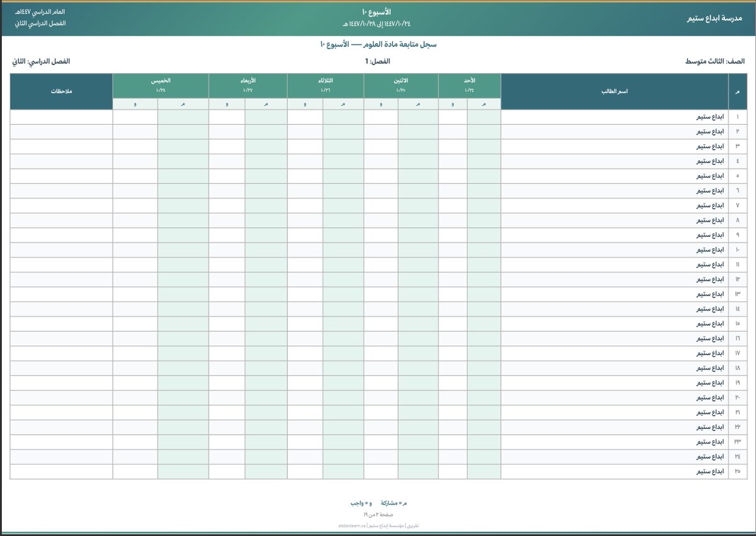756x536 pixels.
Task: Click the row number '٢٥' cell
Action: point(736,472)
